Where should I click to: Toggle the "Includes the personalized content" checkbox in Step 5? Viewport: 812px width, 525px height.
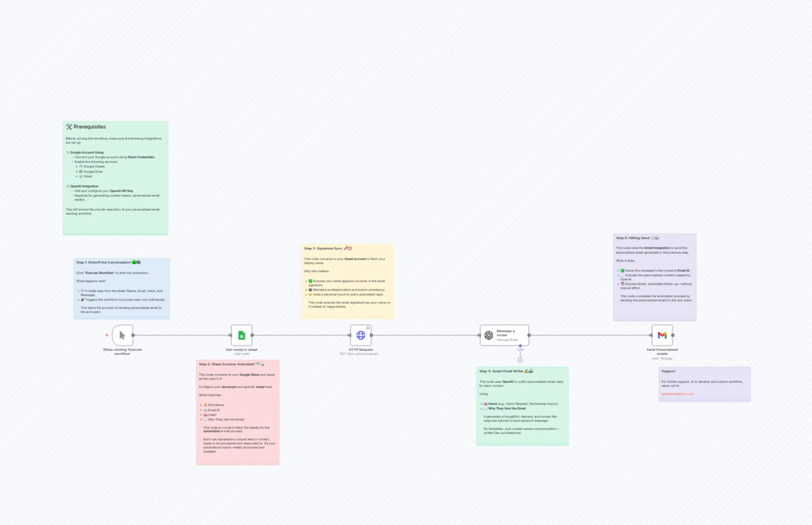coord(623,275)
